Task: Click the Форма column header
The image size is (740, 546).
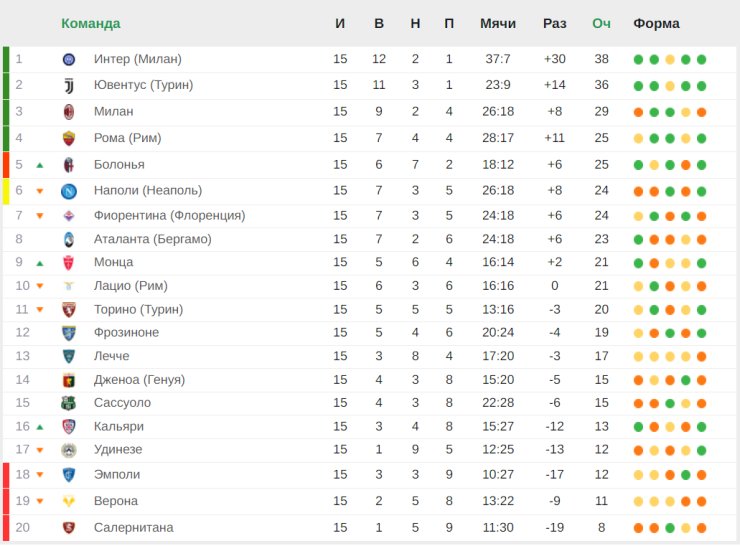Action: point(656,23)
